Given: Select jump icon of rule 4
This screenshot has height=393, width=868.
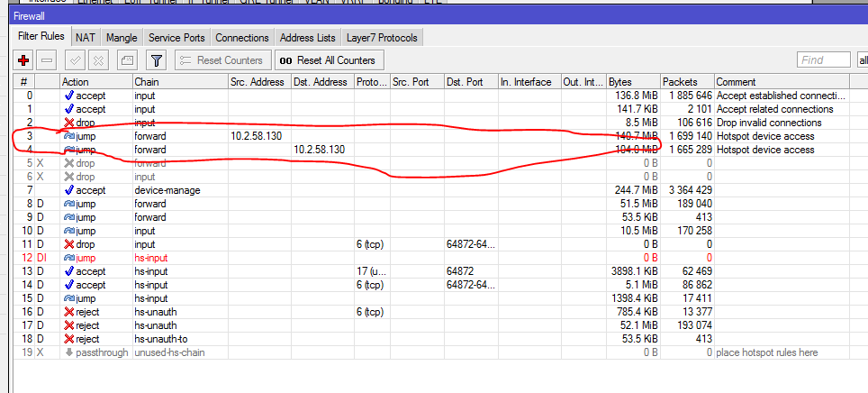Looking at the screenshot, I should tap(69, 150).
